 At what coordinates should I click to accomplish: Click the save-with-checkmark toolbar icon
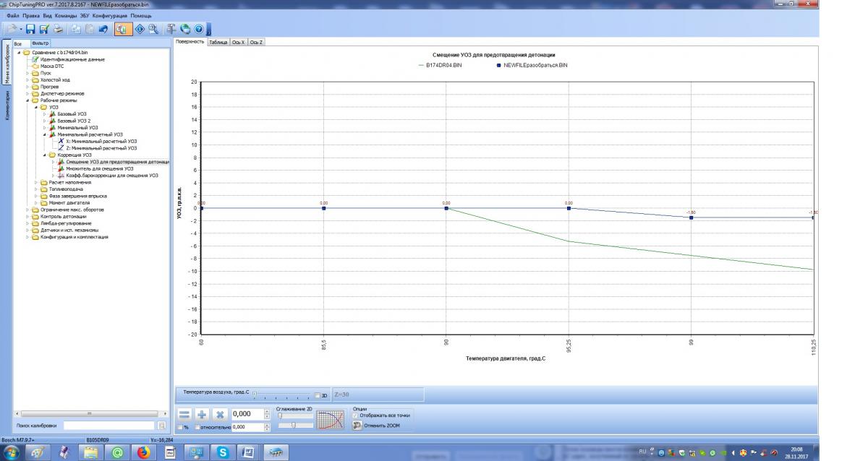[44, 29]
